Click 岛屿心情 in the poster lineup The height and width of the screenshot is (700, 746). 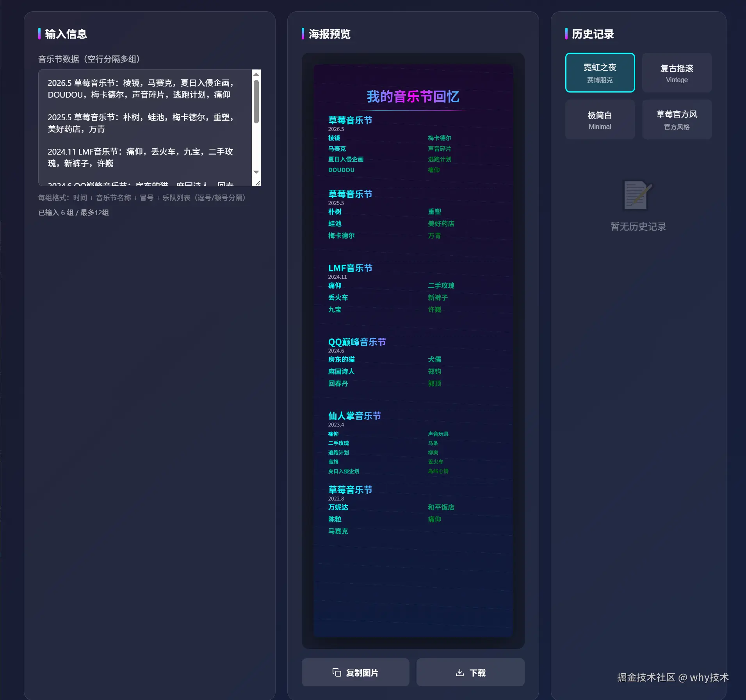click(x=438, y=471)
